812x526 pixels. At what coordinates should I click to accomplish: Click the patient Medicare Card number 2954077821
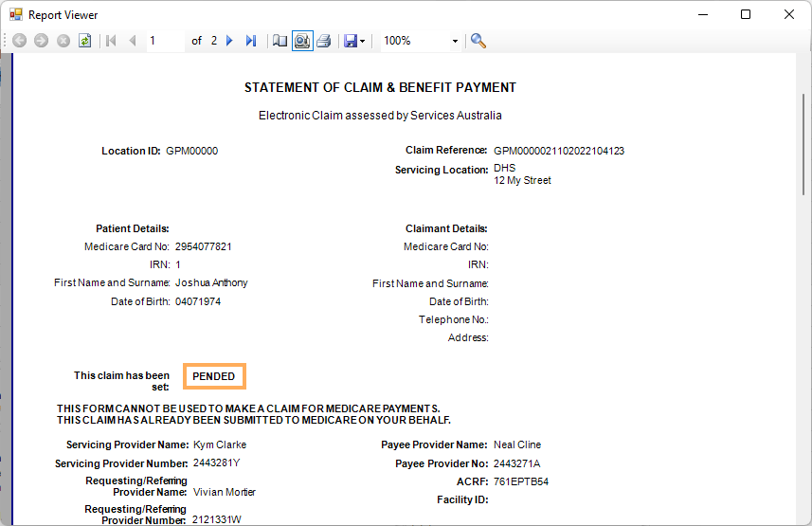[203, 246]
